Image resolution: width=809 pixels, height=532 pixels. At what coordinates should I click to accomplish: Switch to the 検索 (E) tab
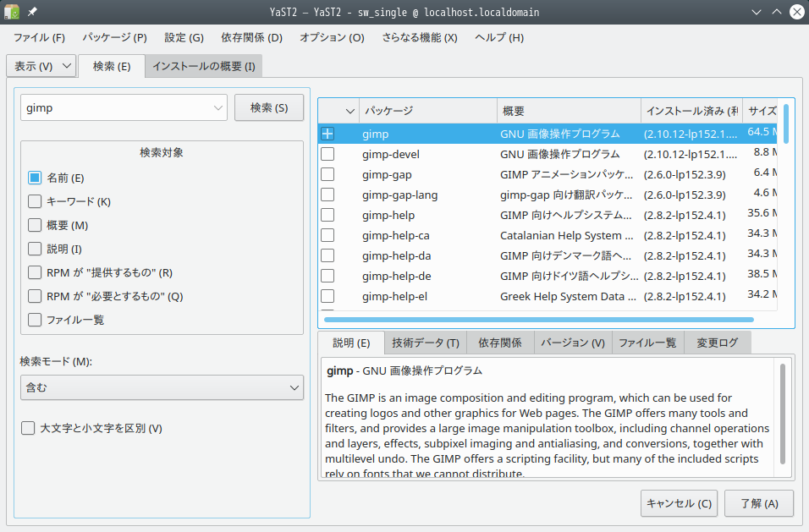click(x=112, y=66)
